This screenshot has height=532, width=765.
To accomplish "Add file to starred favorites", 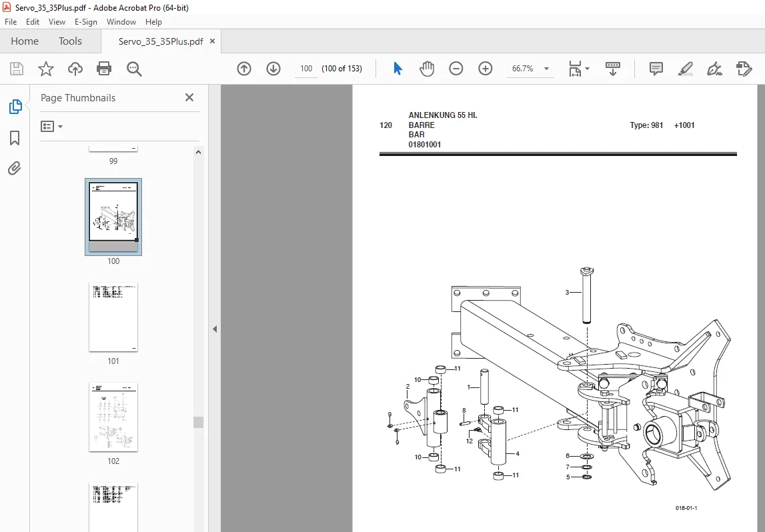I will pyautogui.click(x=46, y=69).
